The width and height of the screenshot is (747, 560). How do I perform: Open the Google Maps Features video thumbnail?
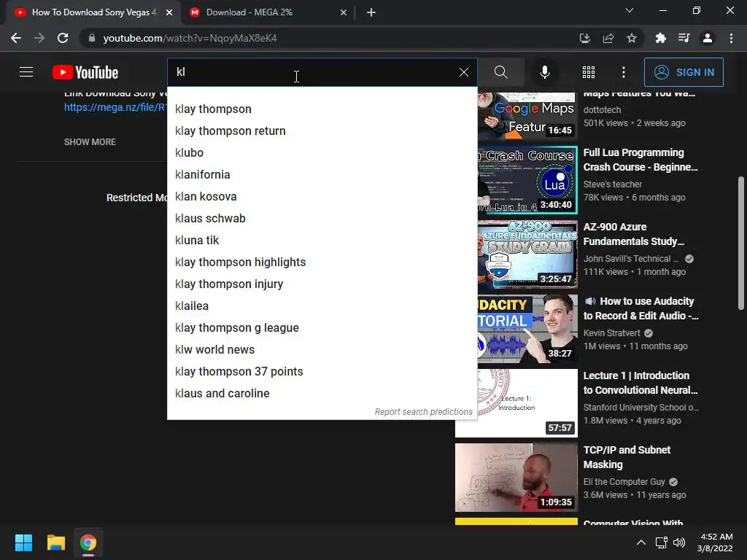pyautogui.click(x=527, y=116)
